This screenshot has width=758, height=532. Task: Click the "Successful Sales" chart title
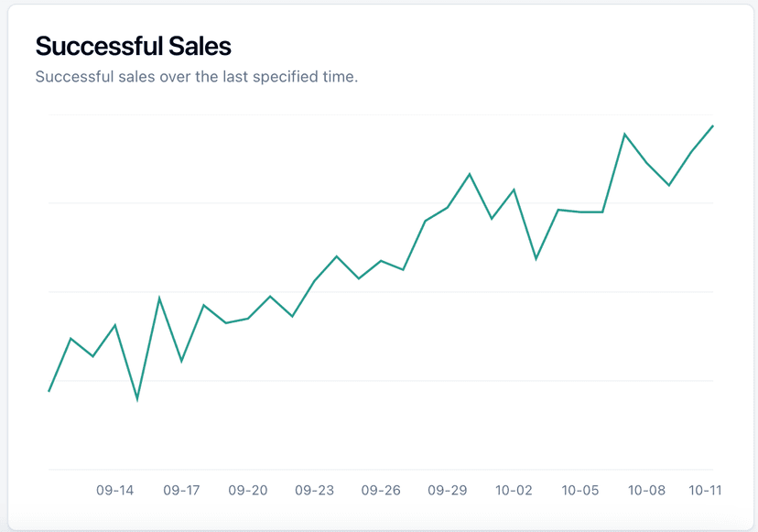[133, 46]
